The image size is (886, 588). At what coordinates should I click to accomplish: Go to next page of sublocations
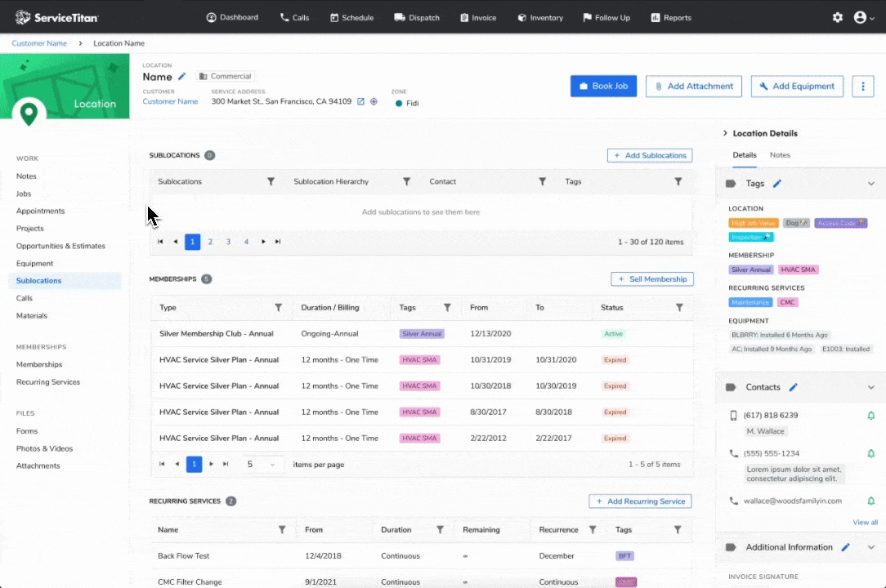pos(263,242)
